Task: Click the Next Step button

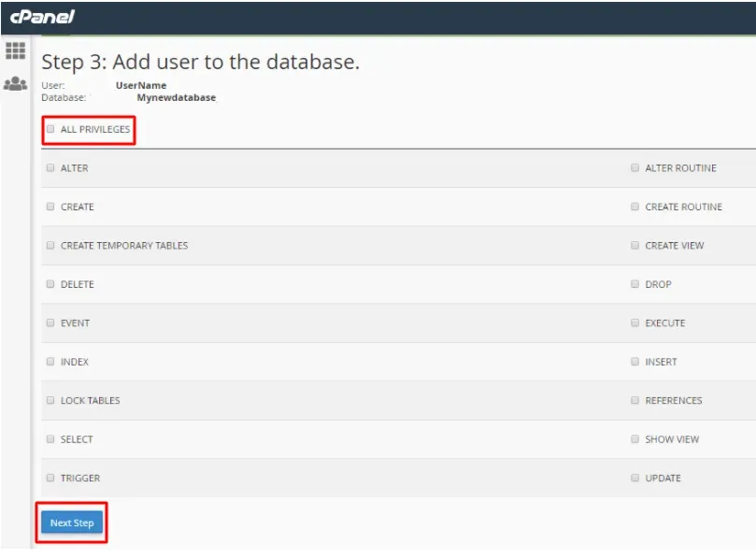Action: [x=72, y=523]
